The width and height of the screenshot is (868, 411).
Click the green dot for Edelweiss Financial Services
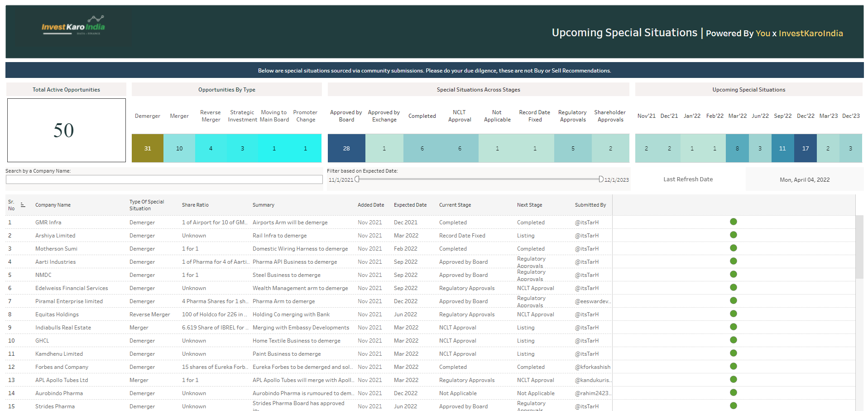734,287
